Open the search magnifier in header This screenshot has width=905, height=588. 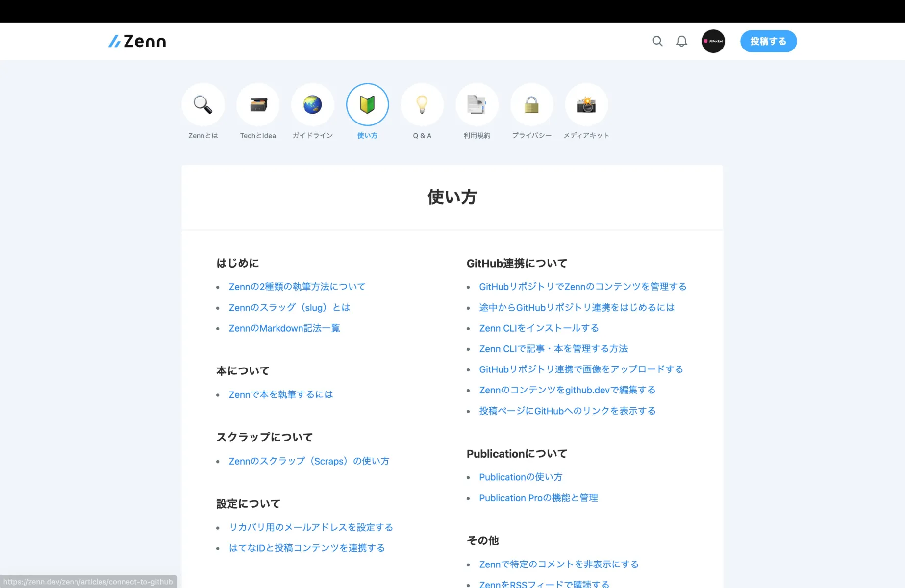click(657, 41)
